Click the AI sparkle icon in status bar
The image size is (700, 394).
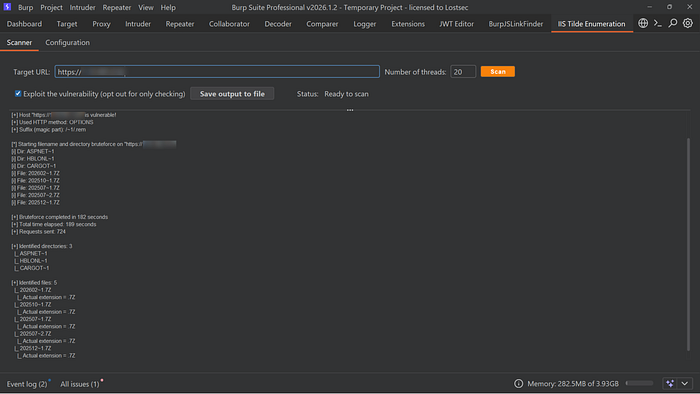tap(670, 383)
